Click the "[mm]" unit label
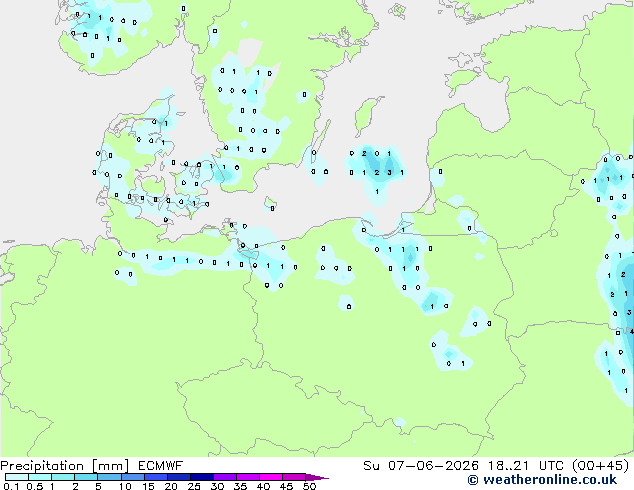The height and width of the screenshot is (490, 634). [x=111, y=466]
